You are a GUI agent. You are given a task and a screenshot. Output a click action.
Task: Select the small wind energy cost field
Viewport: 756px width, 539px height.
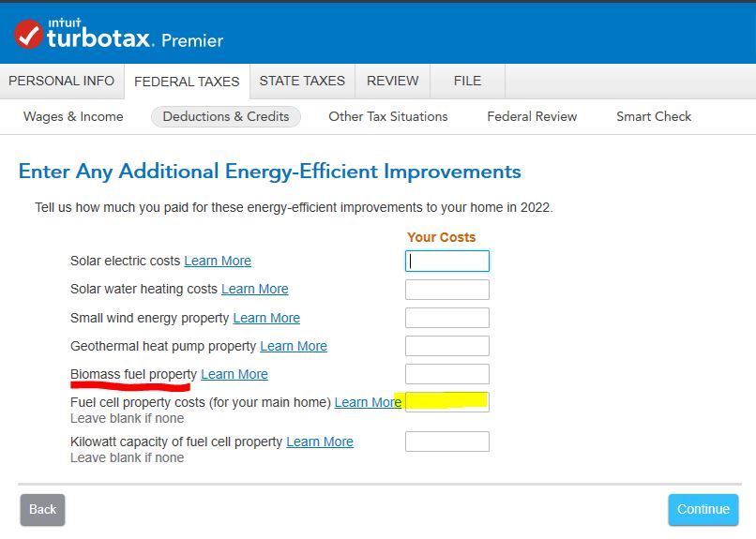click(x=447, y=318)
